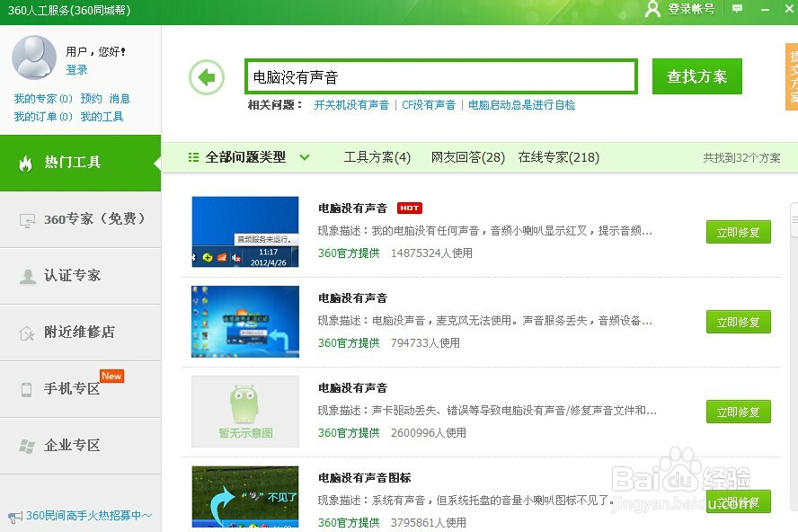Click the thumbnail showing 音频服务未运行
The image size is (798, 532).
(245, 232)
